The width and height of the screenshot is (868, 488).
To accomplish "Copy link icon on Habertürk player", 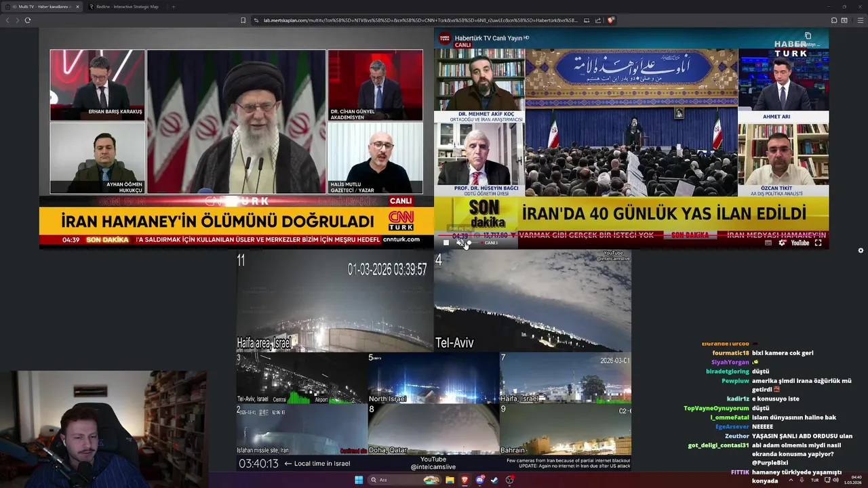I will 808,36.
